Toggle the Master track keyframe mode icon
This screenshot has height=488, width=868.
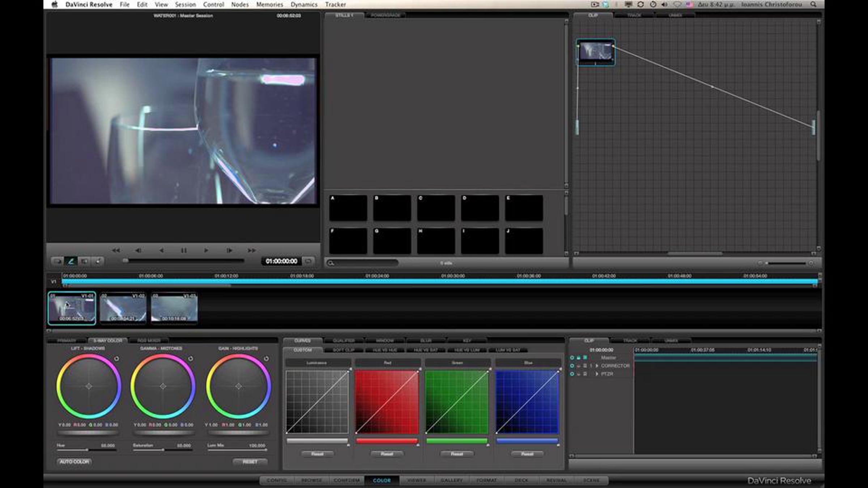pos(585,358)
